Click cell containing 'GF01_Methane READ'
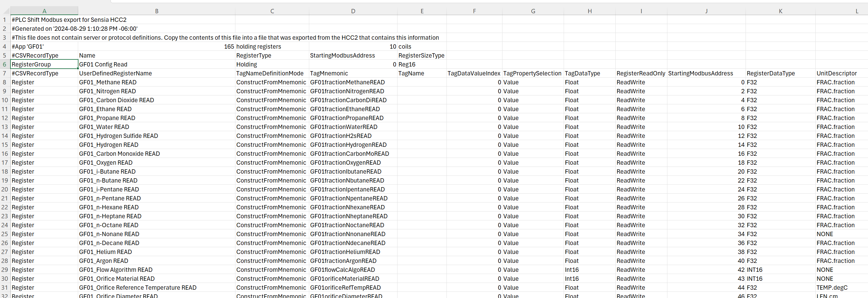The width and height of the screenshot is (868, 298). 108,82
